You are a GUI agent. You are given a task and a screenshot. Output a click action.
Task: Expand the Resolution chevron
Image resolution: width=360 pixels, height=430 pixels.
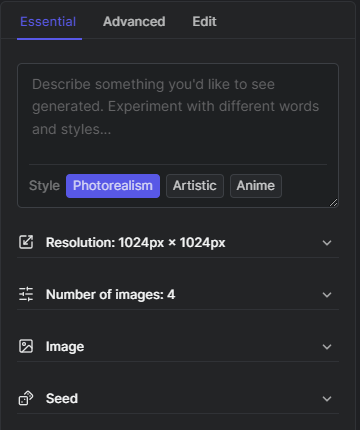327,243
